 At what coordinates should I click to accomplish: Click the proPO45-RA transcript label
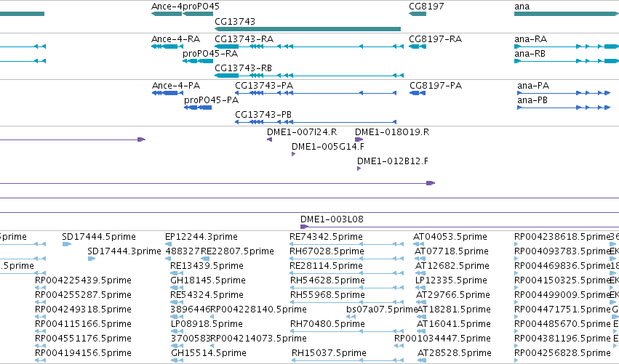tap(210, 54)
